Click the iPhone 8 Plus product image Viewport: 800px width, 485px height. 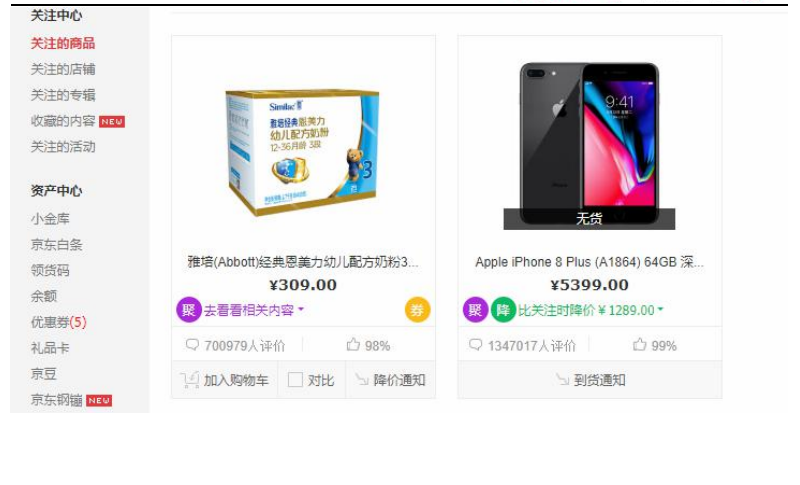pyautogui.click(x=589, y=144)
